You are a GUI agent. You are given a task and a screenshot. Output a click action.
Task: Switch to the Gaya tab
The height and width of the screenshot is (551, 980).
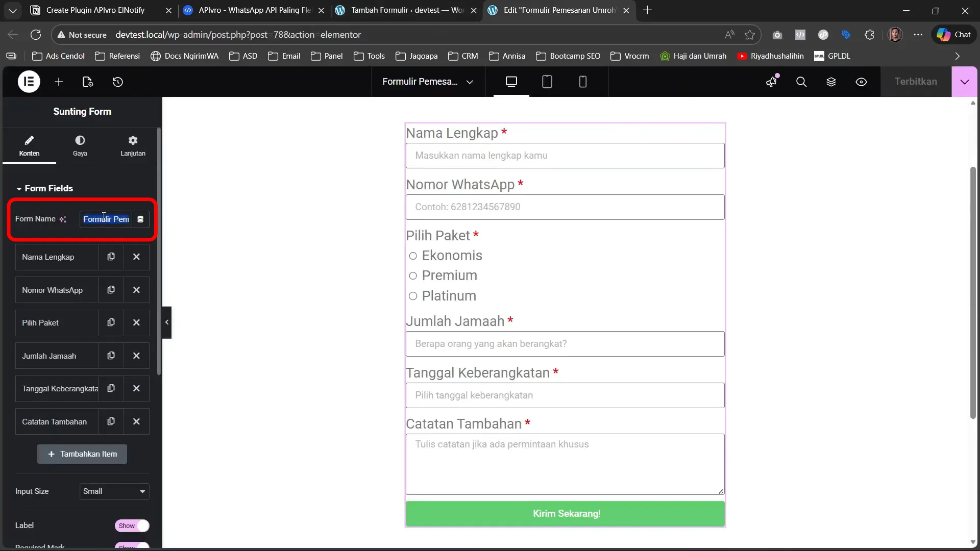tap(80, 145)
